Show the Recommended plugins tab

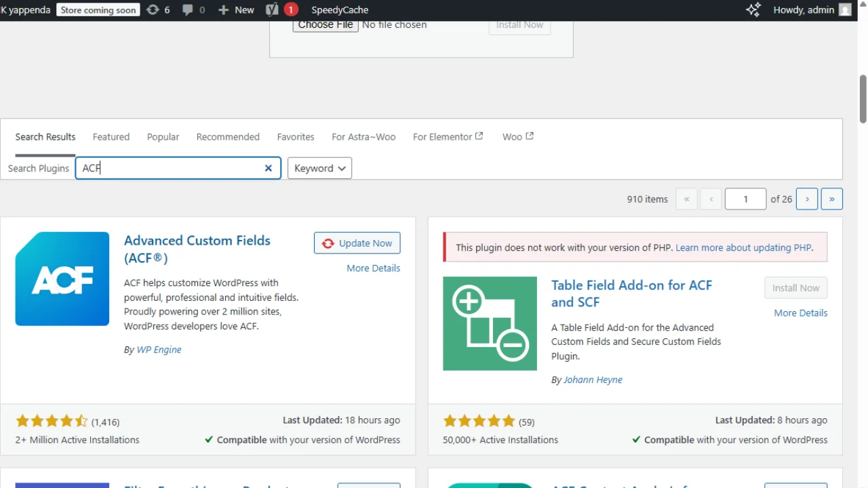click(228, 137)
